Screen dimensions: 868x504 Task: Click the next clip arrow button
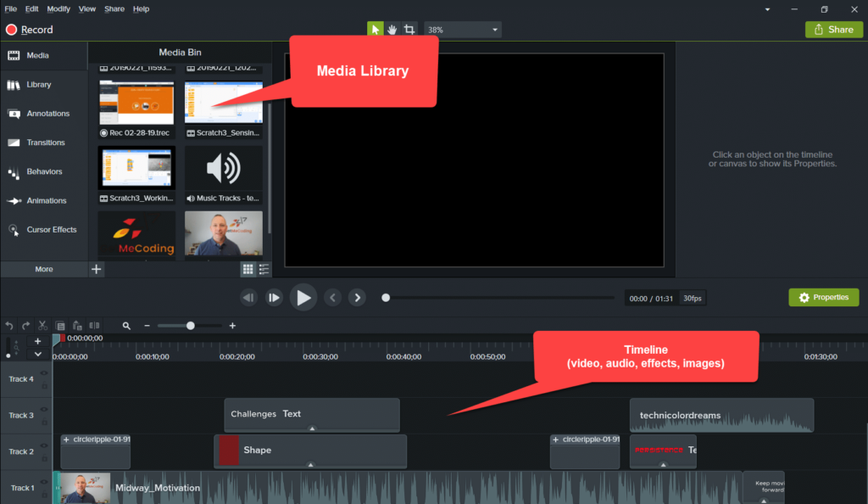coord(357,298)
